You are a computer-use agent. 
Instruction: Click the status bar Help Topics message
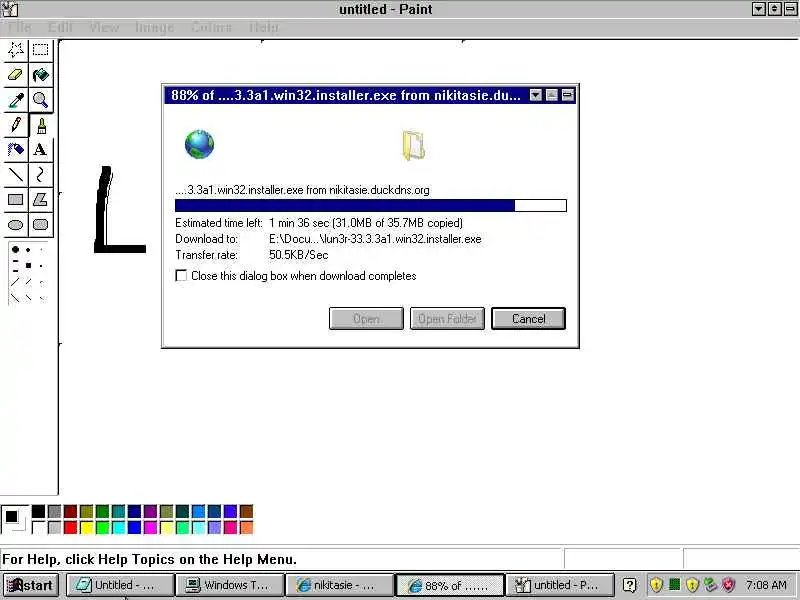click(149, 559)
